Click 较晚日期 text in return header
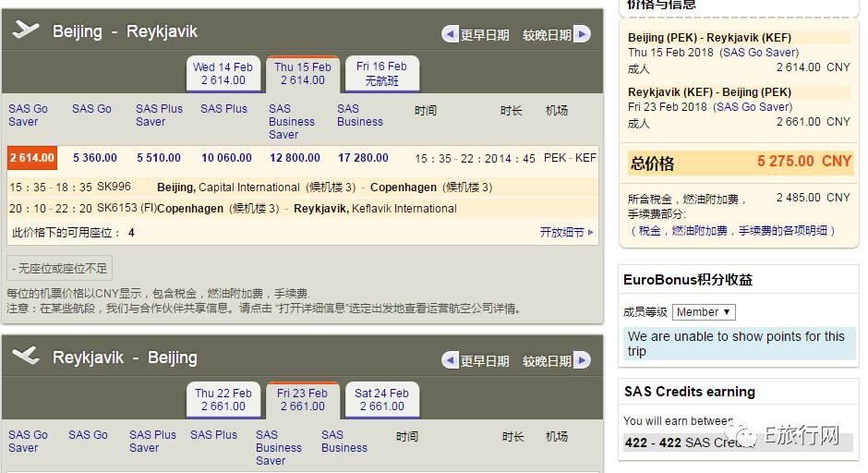 (547, 361)
